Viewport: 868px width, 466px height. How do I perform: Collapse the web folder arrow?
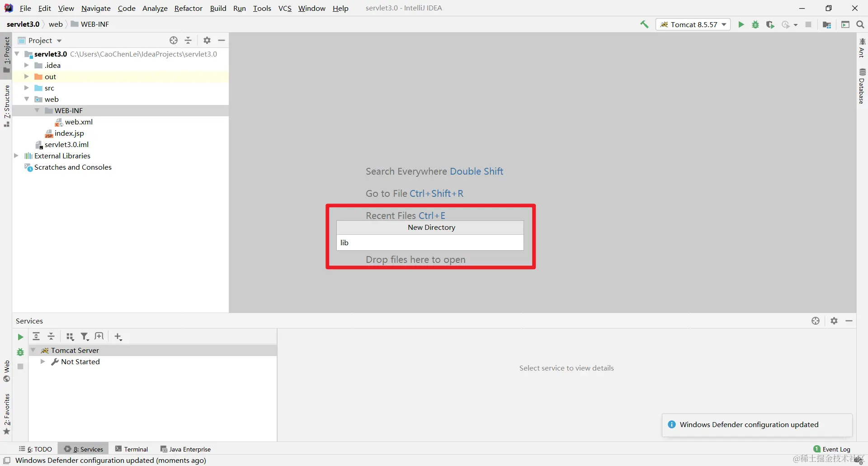coord(26,99)
